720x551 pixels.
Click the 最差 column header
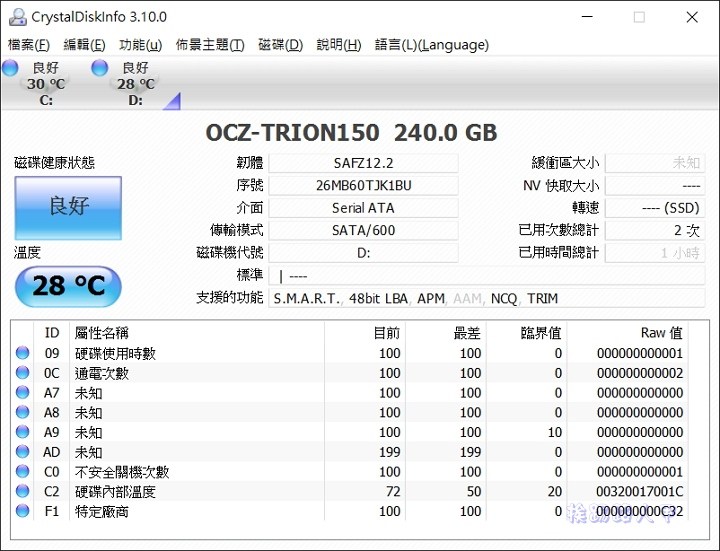[x=446, y=333]
